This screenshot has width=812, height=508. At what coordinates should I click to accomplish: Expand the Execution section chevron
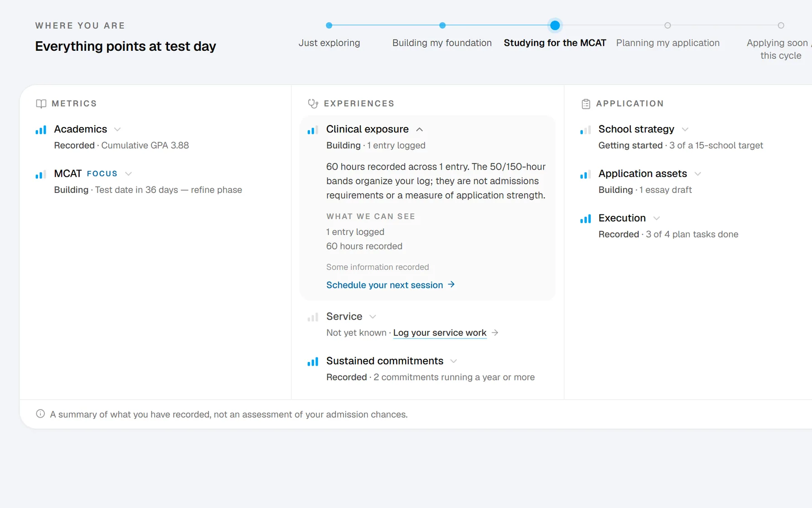pos(657,218)
